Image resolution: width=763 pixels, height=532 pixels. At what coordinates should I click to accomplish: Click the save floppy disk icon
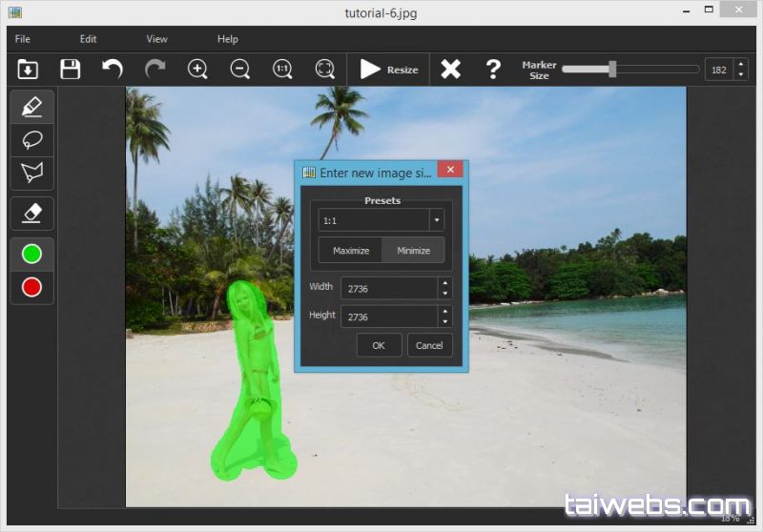71,69
